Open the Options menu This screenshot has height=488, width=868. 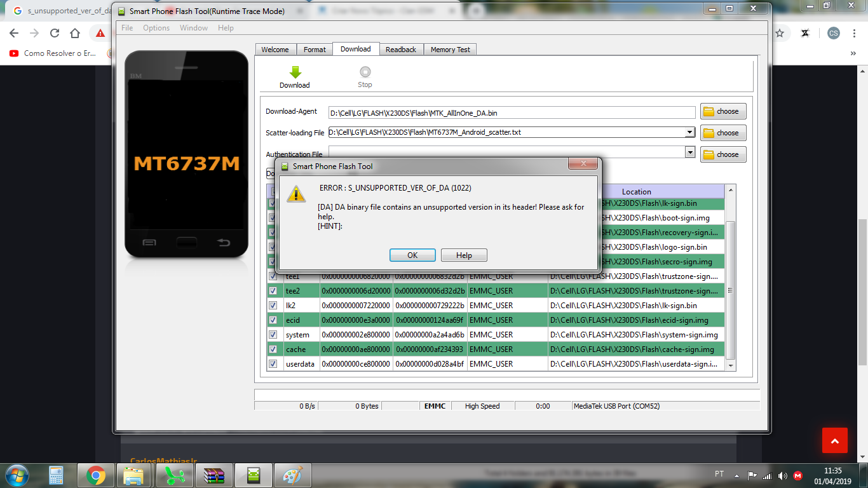coord(156,28)
